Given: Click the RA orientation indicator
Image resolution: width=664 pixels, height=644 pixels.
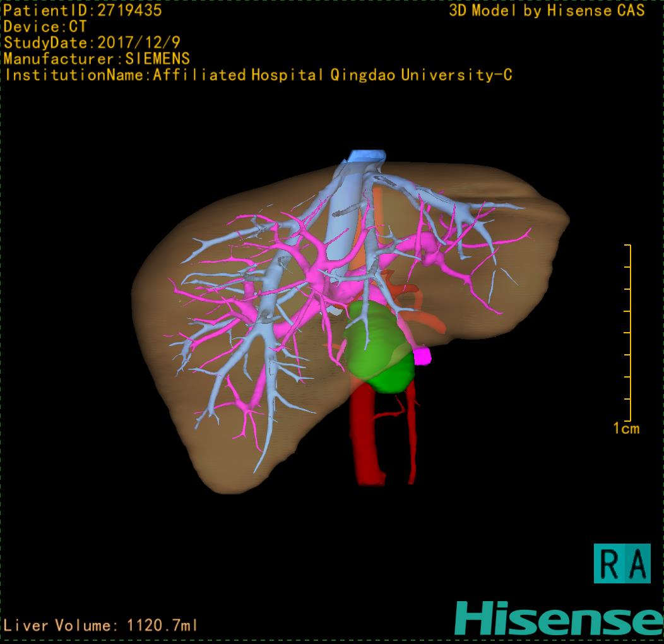Looking at the screenshot, I should (x=622, y=563).
